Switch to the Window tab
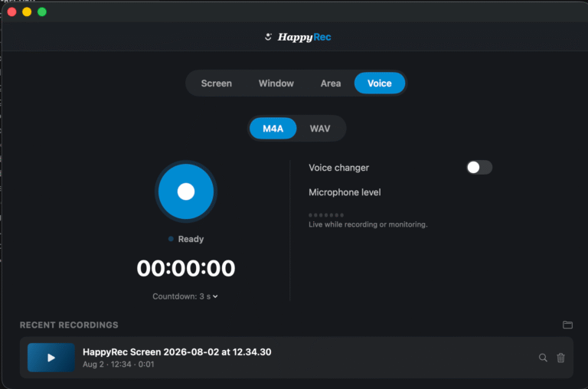Image resolution: width=588 pixels, height=389 pixels. tap(276, 83)
